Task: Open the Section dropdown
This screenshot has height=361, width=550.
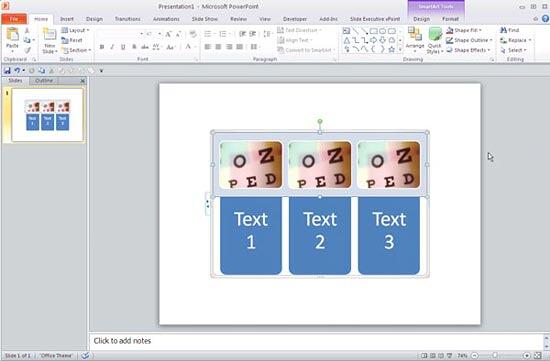Action: [x=76, y=50]
